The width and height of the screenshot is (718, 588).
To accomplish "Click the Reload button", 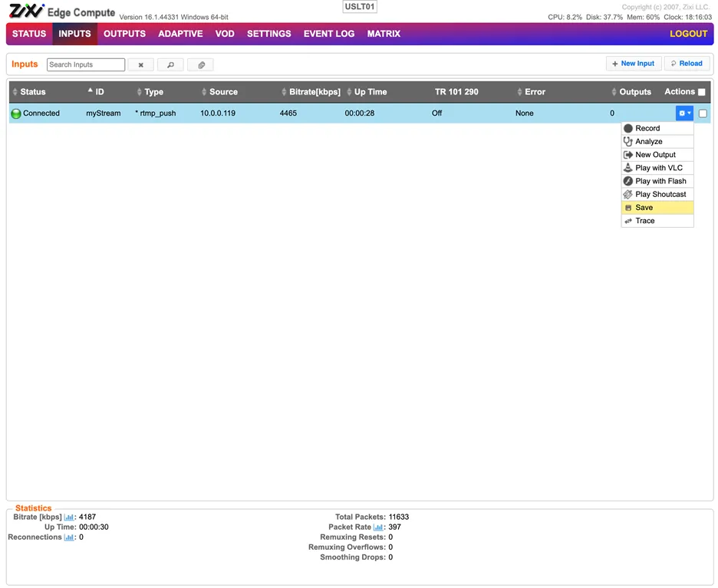I will [x=687, y=64].
